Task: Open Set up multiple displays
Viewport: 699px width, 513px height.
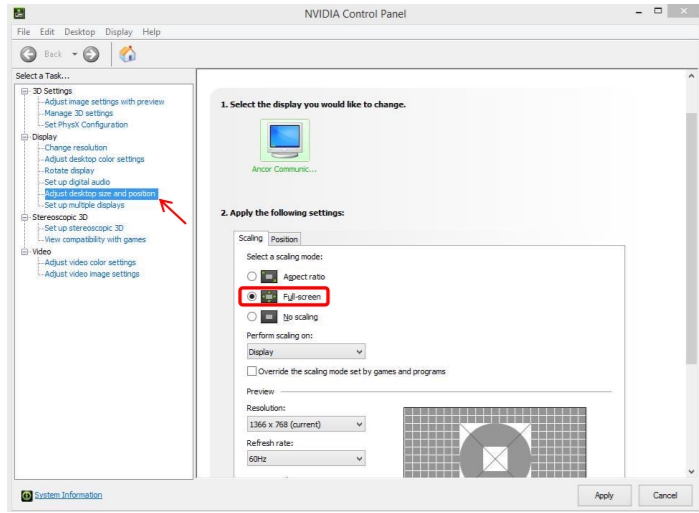Action: pyautogui.click(x=84, y=205)
